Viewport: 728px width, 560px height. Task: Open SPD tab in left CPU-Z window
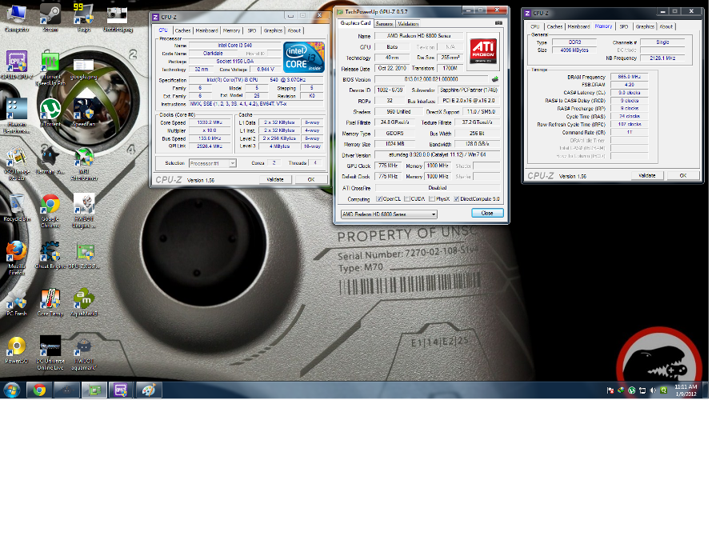point(252,30)
